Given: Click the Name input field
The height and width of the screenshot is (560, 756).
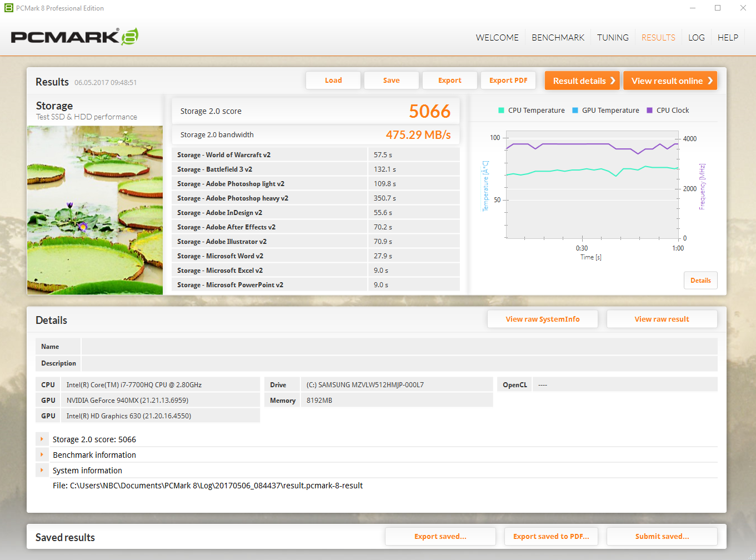Looking at the screenshot, I should (x=399, y=347).
